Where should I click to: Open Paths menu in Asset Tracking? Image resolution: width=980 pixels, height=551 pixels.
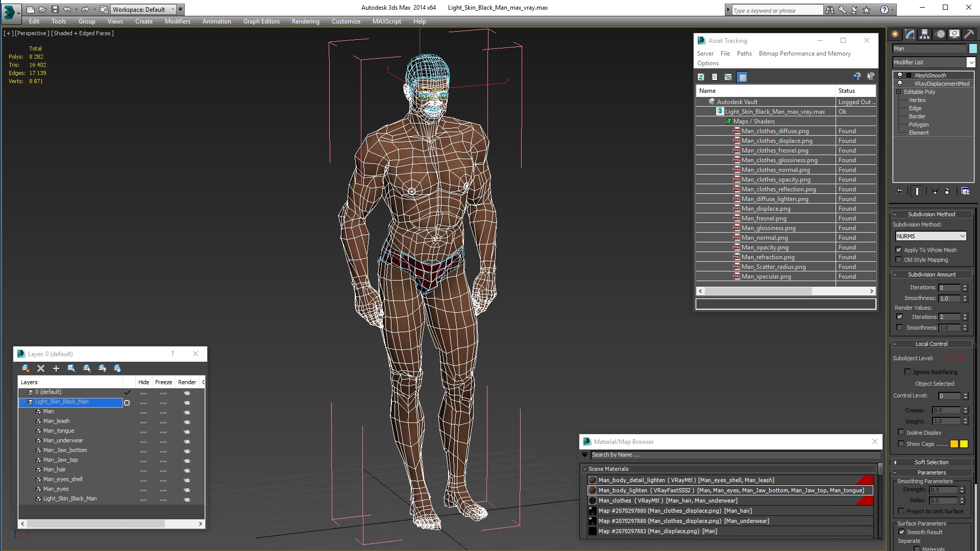click(744, 54)
